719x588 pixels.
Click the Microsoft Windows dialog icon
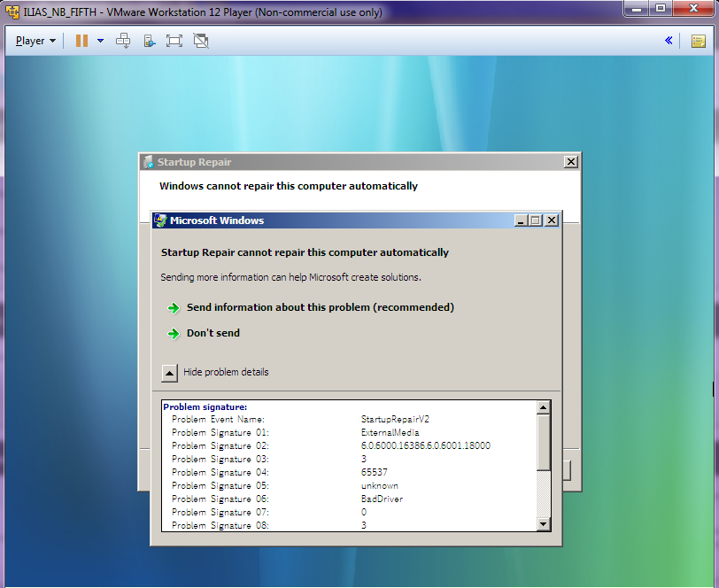click(160, 220)
